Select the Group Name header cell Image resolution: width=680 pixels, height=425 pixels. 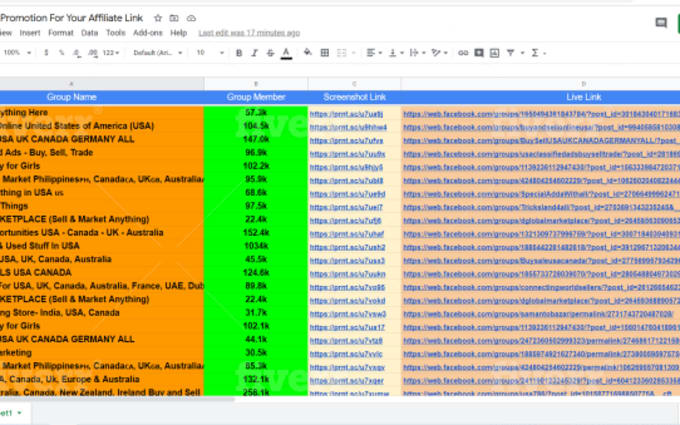(x=102, y=97)
